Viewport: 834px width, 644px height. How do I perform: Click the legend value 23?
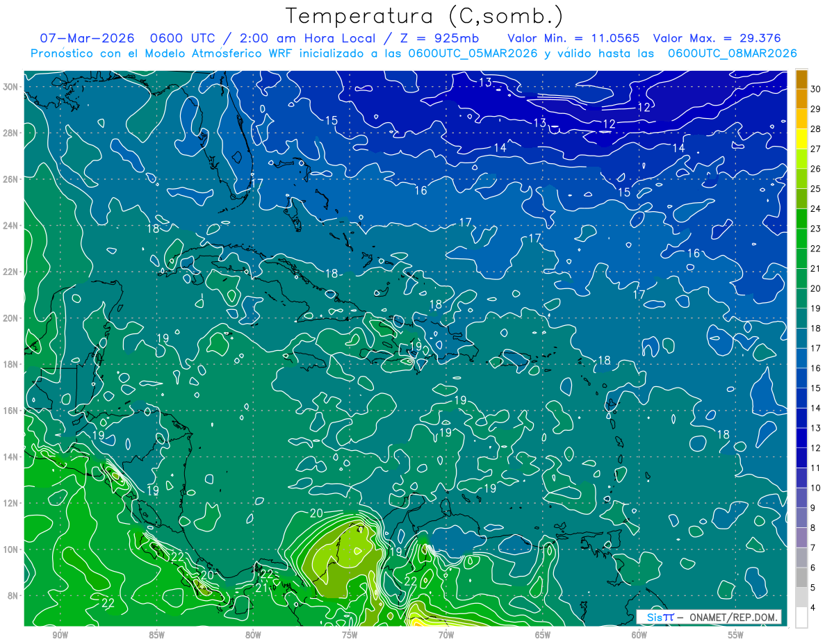tap(816, 229)
